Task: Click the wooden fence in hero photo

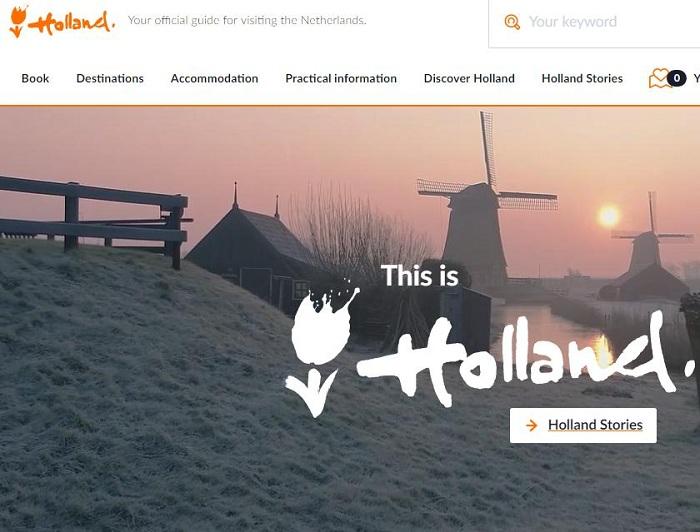Action: [x=94, y=219]
